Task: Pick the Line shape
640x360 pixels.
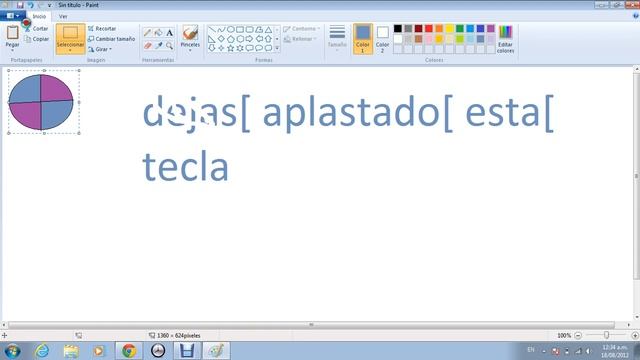Action: pyautogui.click(x=211, y=29)
